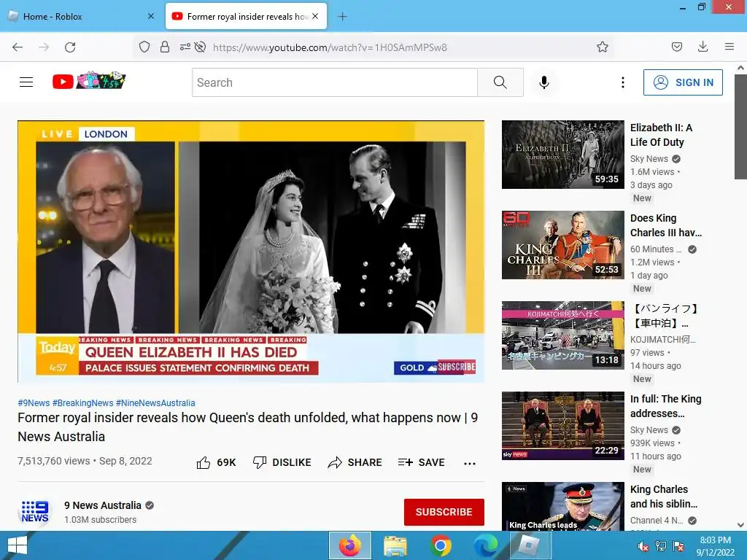Open the Sky News King addresses thumbnail
Viewport: 747px width, 560px height.
coord(563,426)
